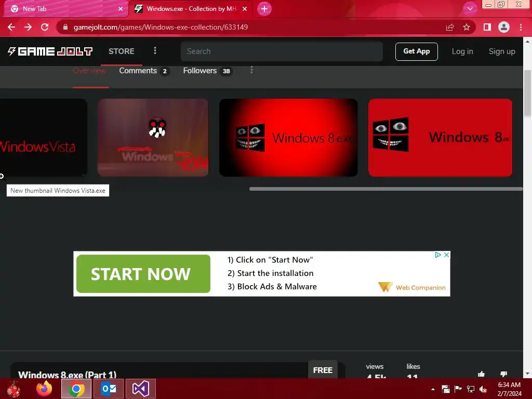Open network status tray icon
This screenshot has height=399, width=532.
coord(471,389)
